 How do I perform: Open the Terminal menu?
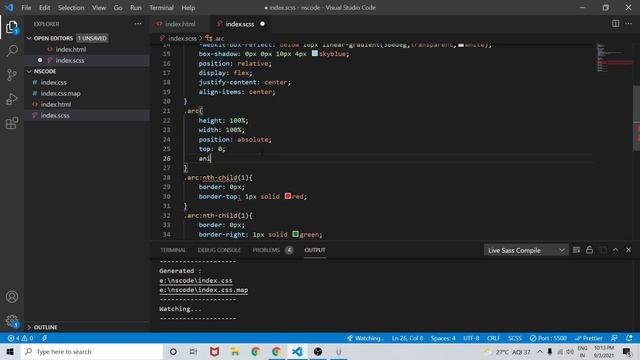[x=161, y=8]
